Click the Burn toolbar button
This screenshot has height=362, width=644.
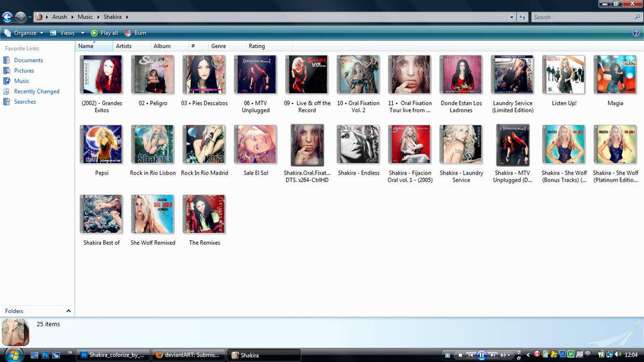tap(136, 33)
